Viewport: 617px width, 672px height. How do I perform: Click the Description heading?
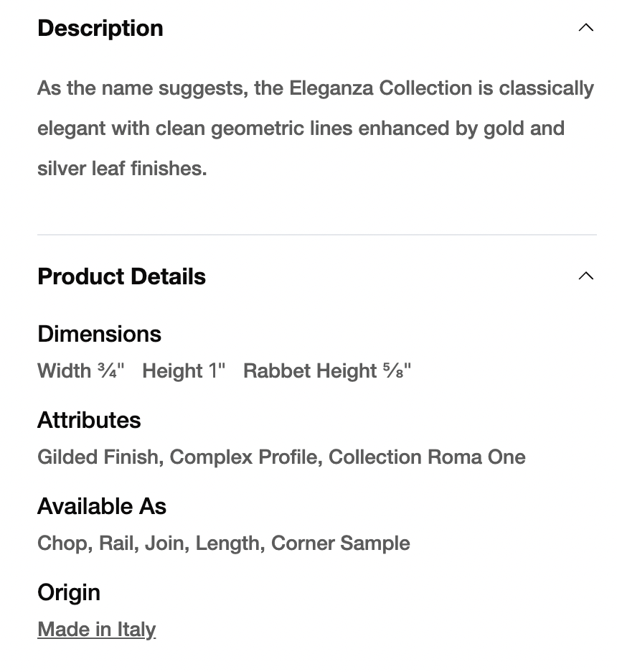(x=100, y=28)
